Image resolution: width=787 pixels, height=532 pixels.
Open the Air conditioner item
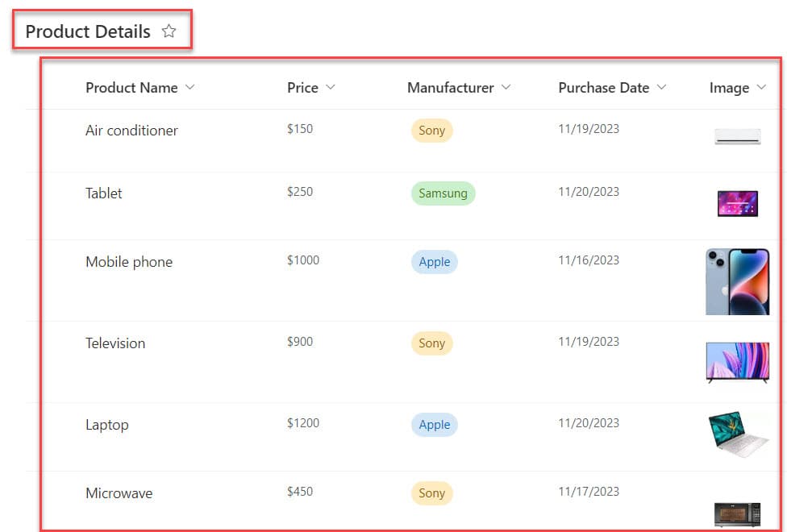pos(131,131)
